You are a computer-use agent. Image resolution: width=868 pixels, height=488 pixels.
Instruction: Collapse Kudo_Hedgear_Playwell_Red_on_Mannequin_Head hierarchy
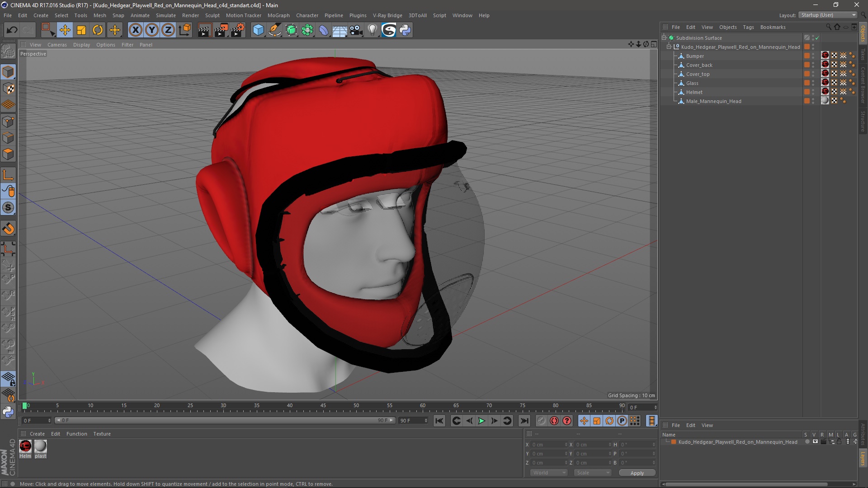pos(669,47)
